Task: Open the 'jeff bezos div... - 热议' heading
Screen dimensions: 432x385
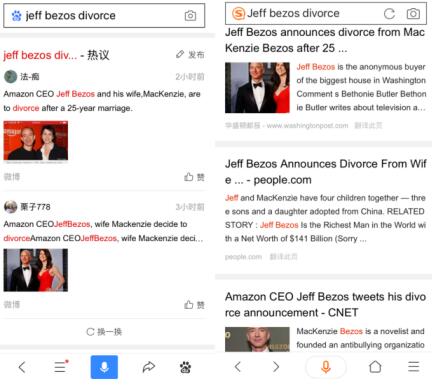Action: click(x=56, y=55)
